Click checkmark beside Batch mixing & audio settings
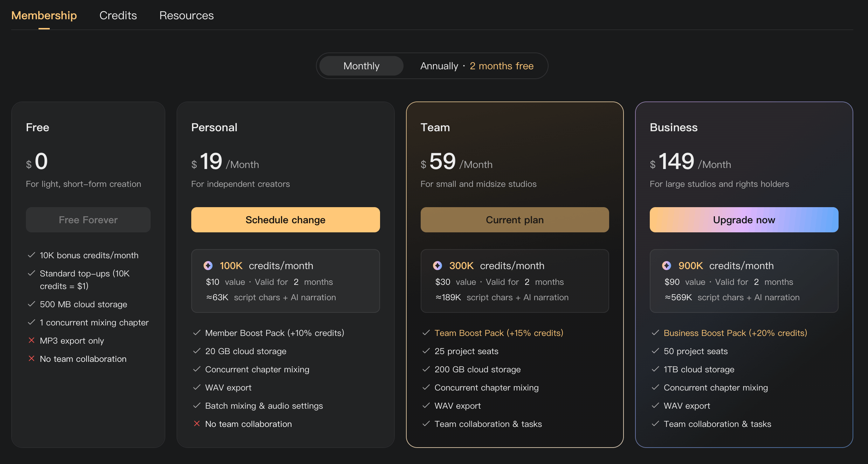This screenshot has height=464, width=868. pyautogui.click(x=197, y=405)
